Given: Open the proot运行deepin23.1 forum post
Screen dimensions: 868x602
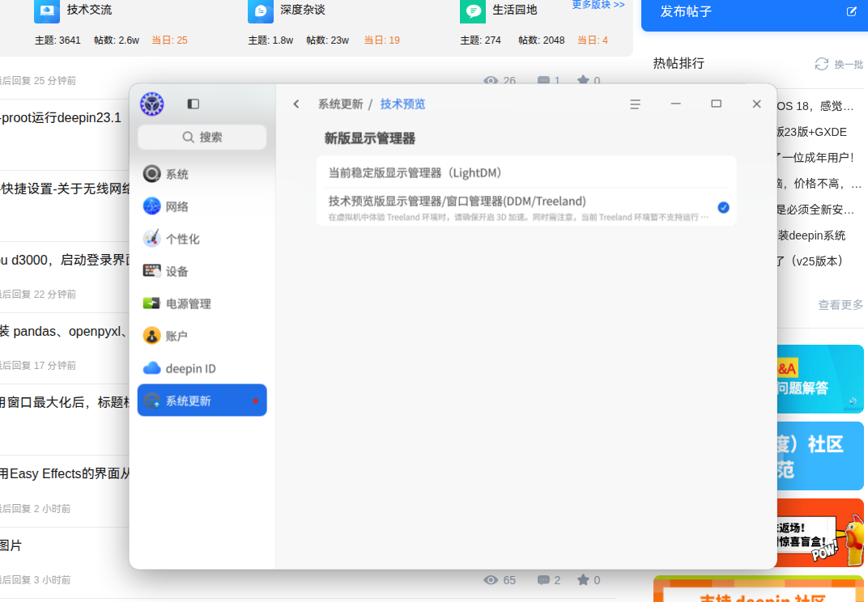Looking at the screenshot, I should [x=61, y=118].
